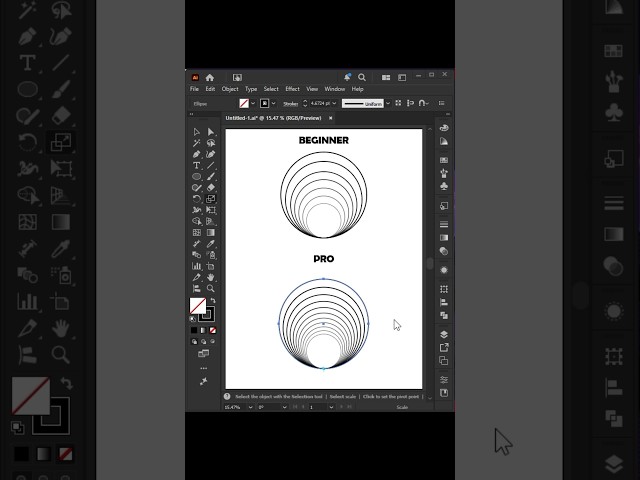Open the Window menu
640x480 pixels.
[335, 89]
